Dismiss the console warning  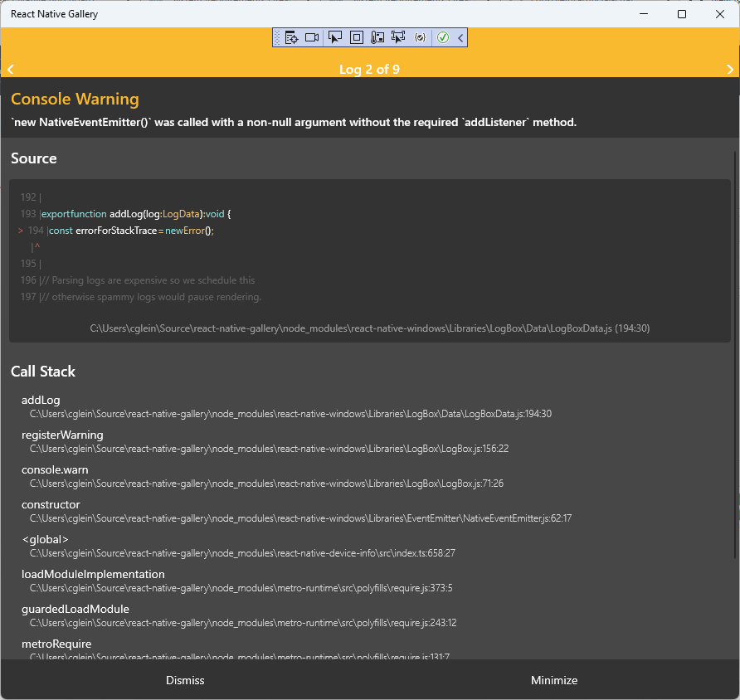tap(184, 680)
